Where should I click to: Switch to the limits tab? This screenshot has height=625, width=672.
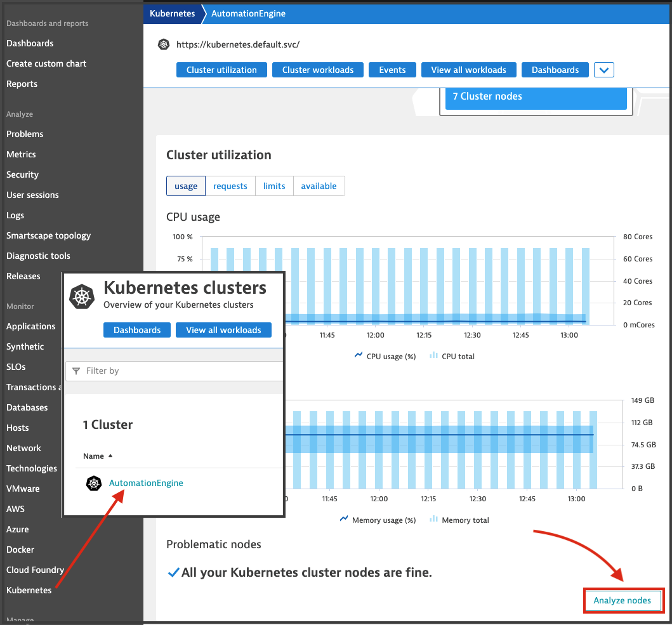point(274,186)
